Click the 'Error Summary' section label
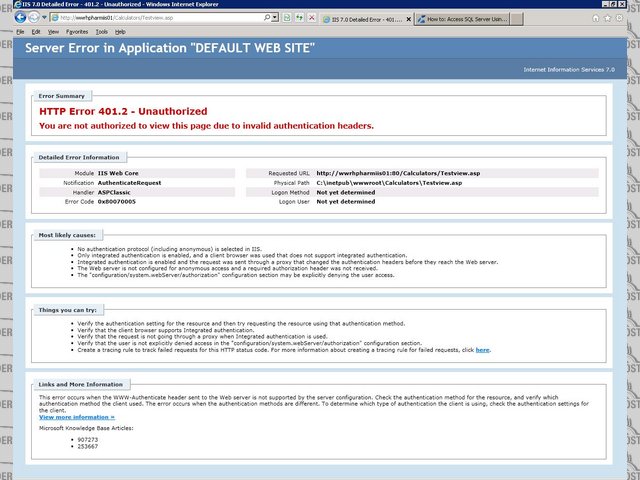Viewport: 640px width, 480px height. (62, 96)
